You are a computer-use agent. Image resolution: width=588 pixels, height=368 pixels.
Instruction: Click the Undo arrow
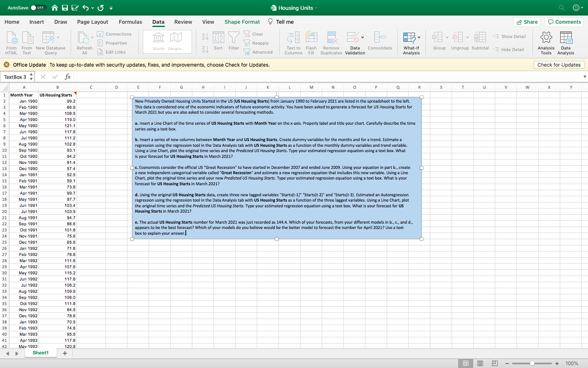(x=85, y=8)
